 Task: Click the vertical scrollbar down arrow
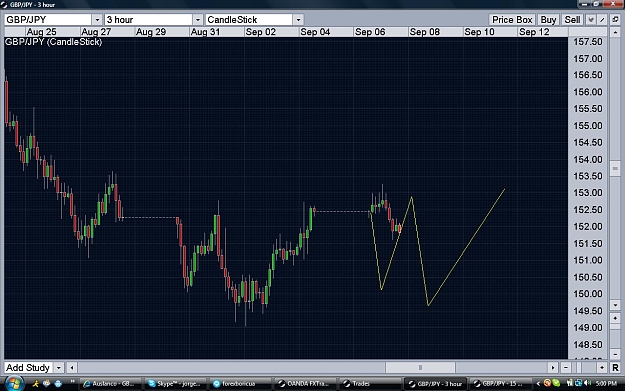[x=615, y=305]
